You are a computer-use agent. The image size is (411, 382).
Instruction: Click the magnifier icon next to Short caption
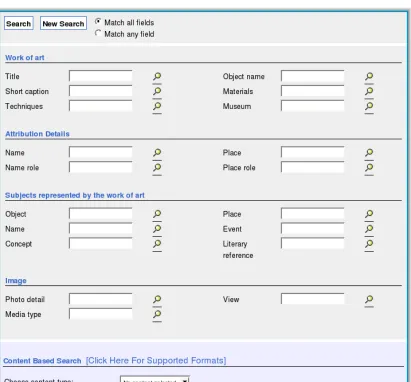pyautogui.click(x=157, y=91)
